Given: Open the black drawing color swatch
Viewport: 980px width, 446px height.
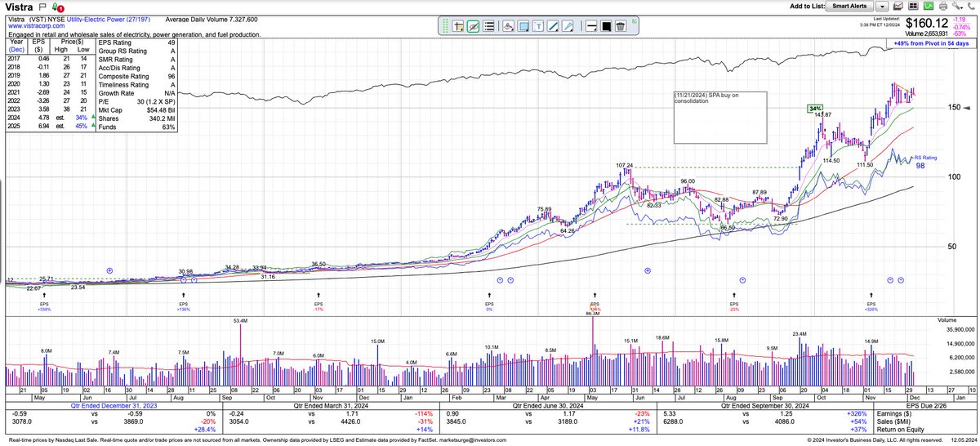Looking at the screenshot, I should pyautogui.click(x=606, y=26).
